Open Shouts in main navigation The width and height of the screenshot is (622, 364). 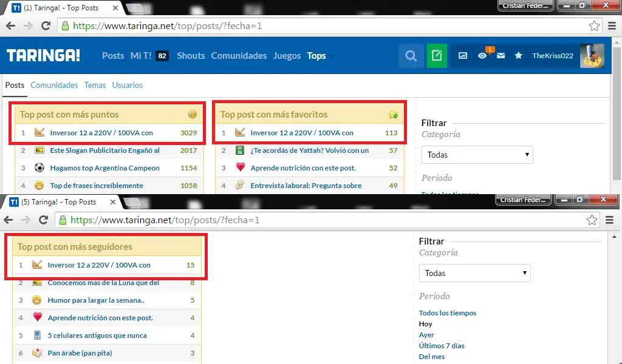click(x=191, y=56)
